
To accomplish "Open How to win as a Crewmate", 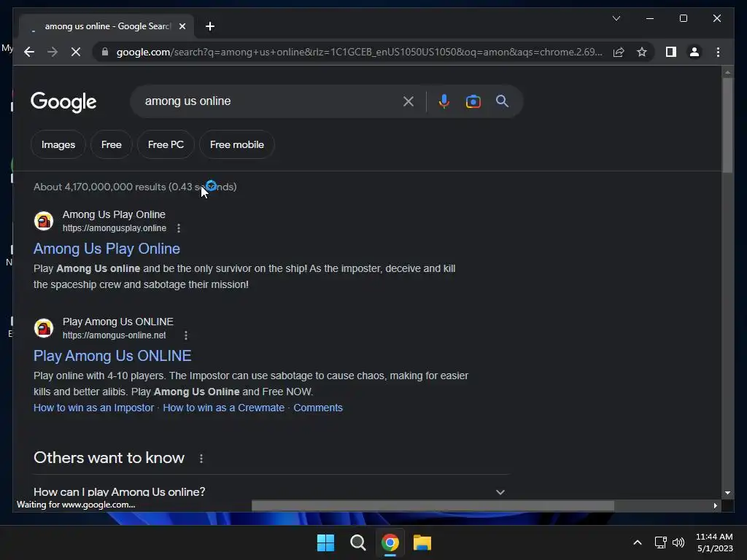I will [x=223, y=408].
